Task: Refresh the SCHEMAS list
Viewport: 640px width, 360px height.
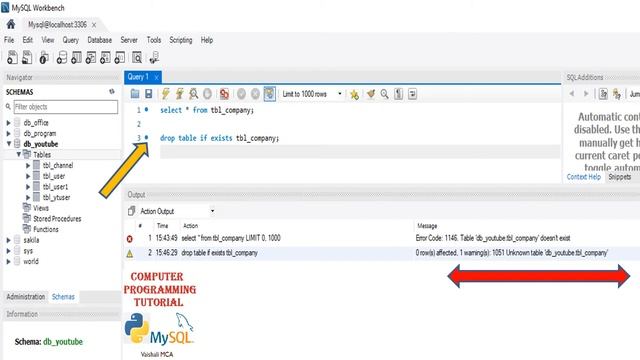Action: tap(112, 91)
